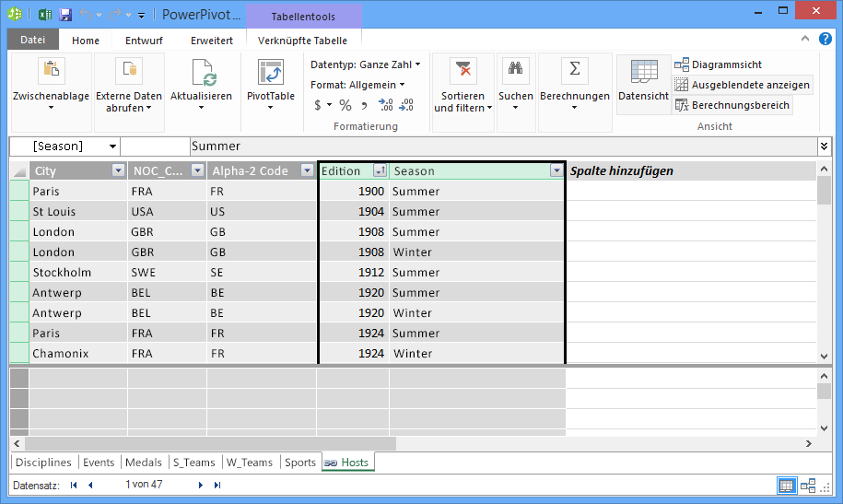
Task: Create a PivotTable from the ribbon
Action: pyautogui.click(x=271, y=84)
